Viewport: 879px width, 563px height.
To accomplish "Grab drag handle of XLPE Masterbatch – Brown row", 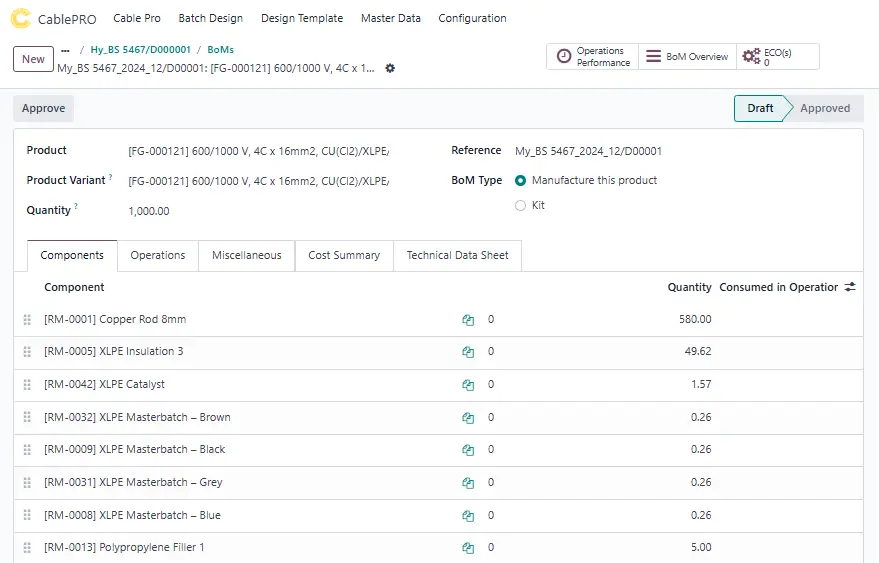I will click(27, 417).
